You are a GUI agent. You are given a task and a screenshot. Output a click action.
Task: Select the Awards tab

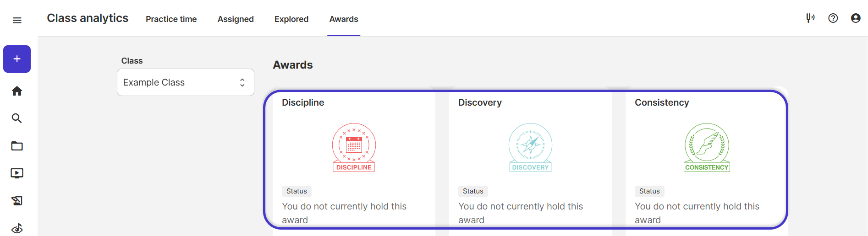344,19
